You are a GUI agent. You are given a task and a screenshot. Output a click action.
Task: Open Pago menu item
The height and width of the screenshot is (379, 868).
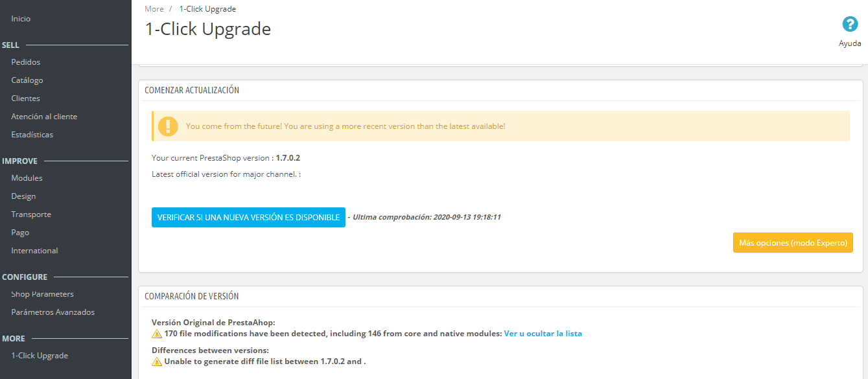(x=20, y=233)
